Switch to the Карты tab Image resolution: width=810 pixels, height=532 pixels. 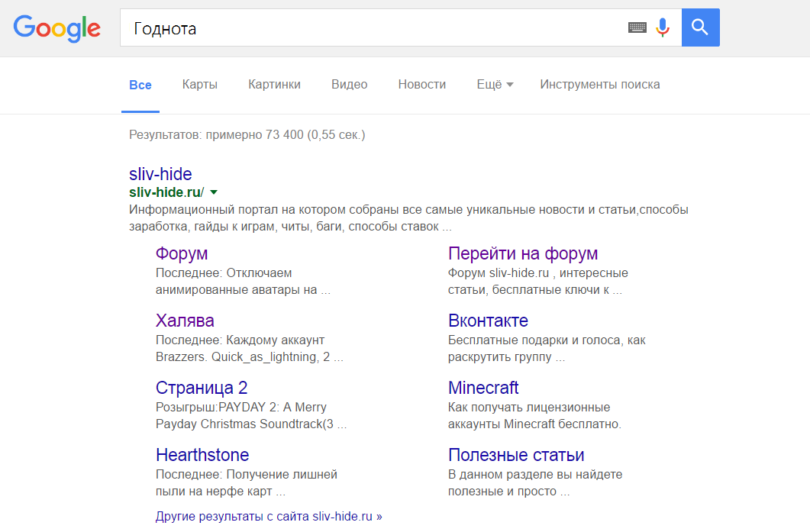199,84
